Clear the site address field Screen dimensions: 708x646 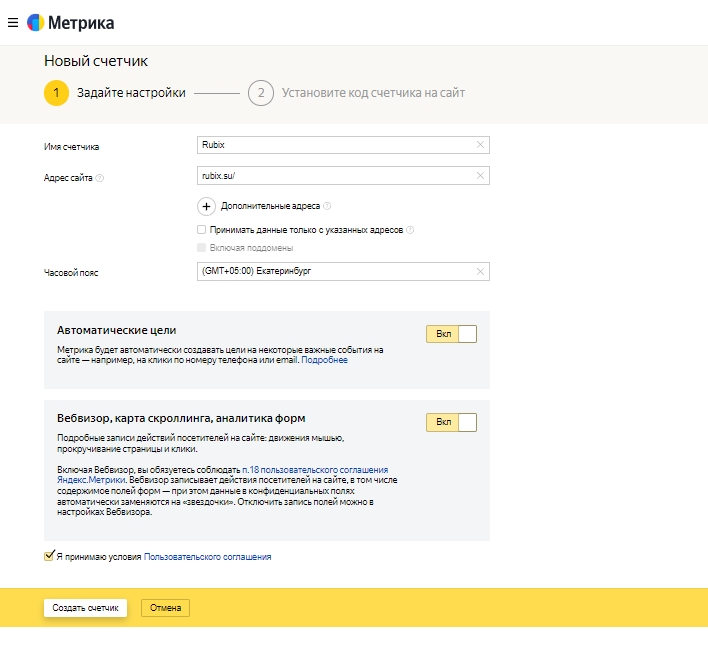pos(480,176)
